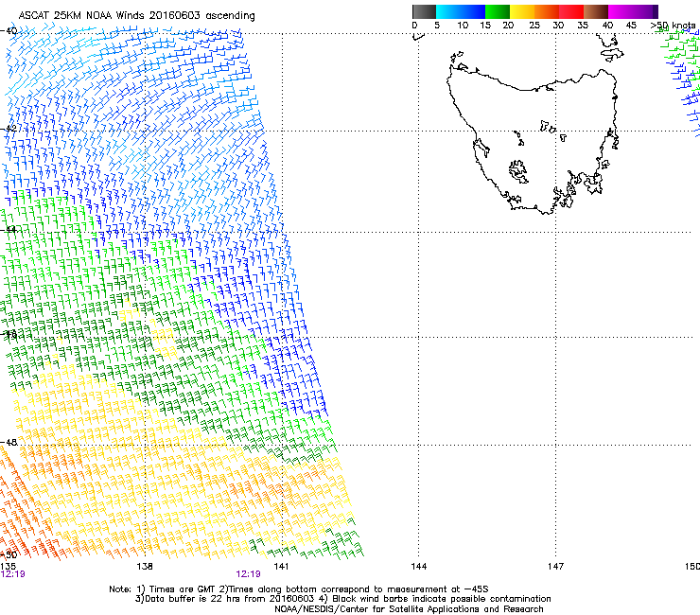
Task: Click the dark purple 45-50 knots color segment
Action: click(x=645, y=11)
